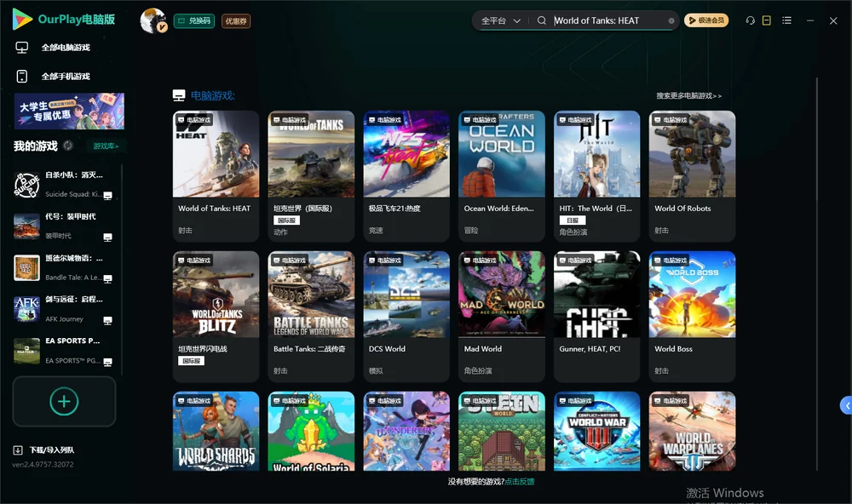This screenshot has height=504, width=852.
Task: Expand the 全平台 platform dropdown
Action: 500,20
